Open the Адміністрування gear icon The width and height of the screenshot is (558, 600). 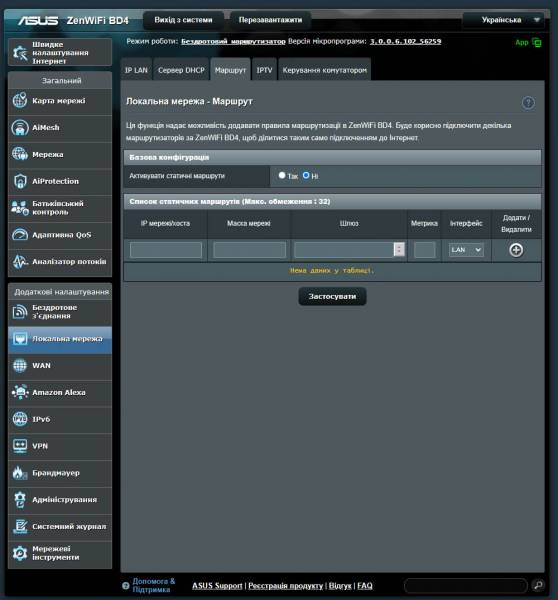tap(20, 500)
